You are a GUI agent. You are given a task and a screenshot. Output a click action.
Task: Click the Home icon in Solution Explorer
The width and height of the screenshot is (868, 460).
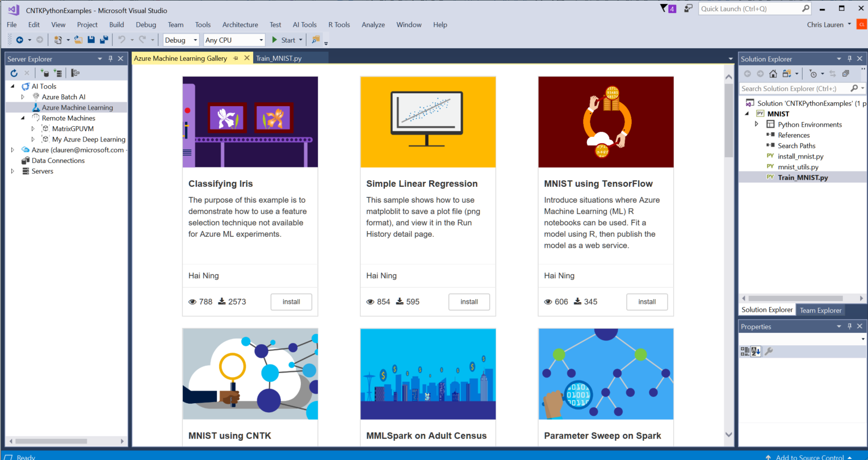point(773,74)
